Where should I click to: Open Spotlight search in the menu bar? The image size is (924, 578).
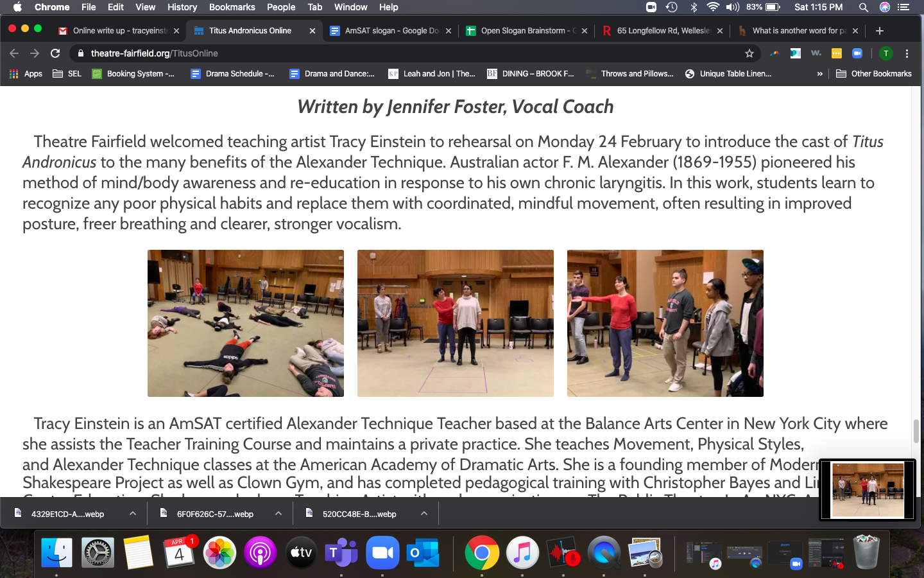[x=864, y=7]
